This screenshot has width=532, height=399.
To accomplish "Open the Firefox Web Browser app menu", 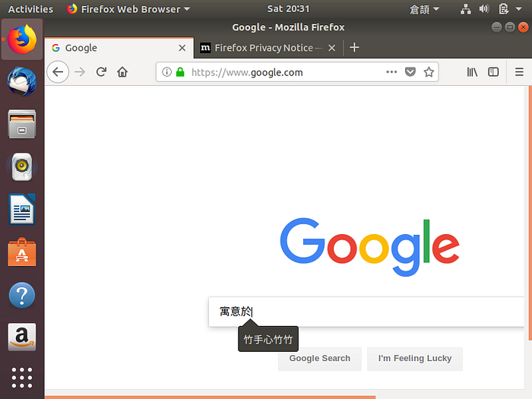I will [x=128, y=9].
